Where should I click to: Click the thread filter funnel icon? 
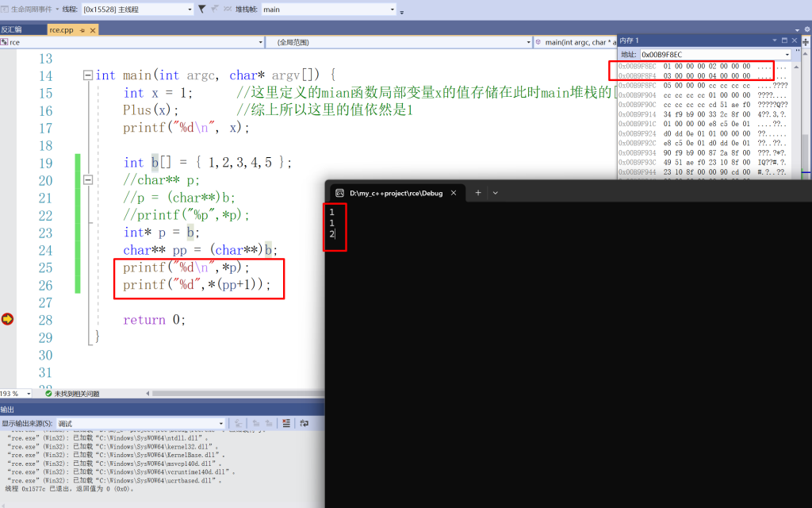coord(202,9)
